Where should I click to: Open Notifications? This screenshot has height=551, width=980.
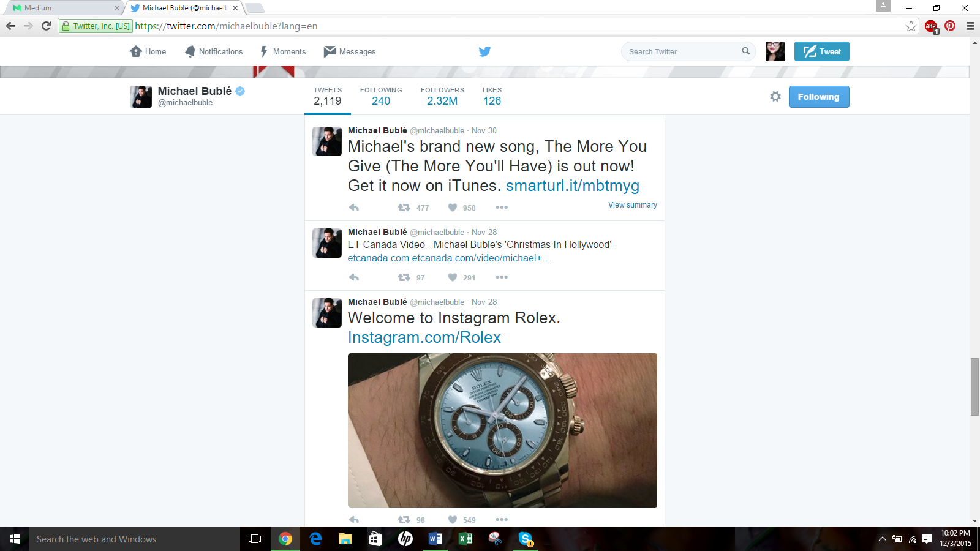tap(214, 51)
